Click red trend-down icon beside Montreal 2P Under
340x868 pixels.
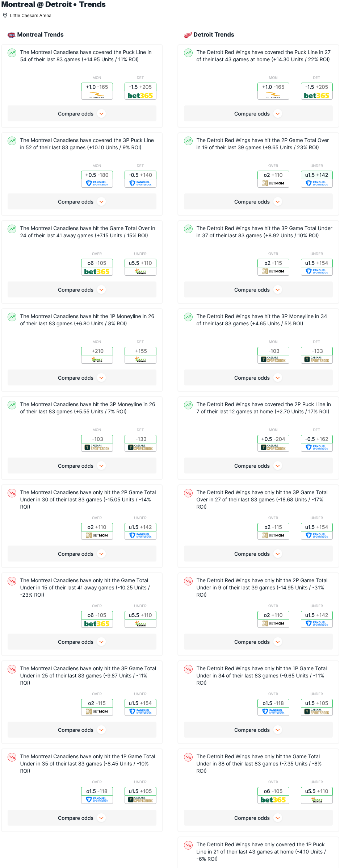tap(12, 493)
